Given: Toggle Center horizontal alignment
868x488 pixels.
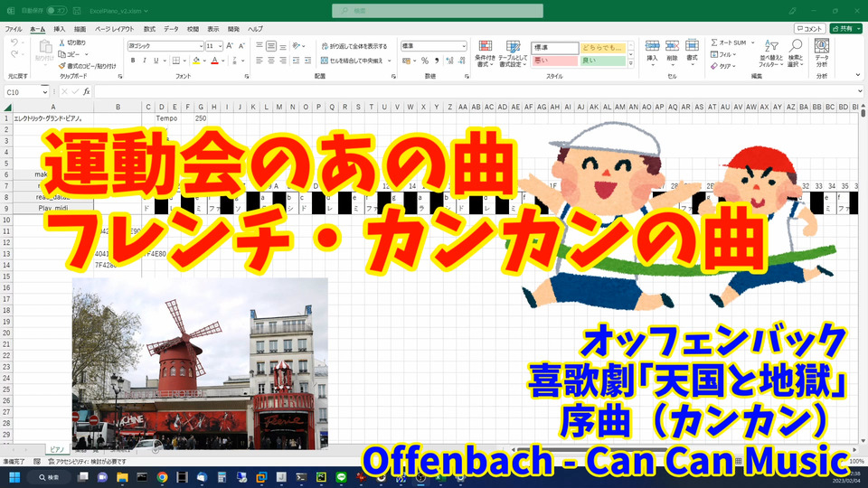Looking at the screenshot, I should click(x=271, y=61).
